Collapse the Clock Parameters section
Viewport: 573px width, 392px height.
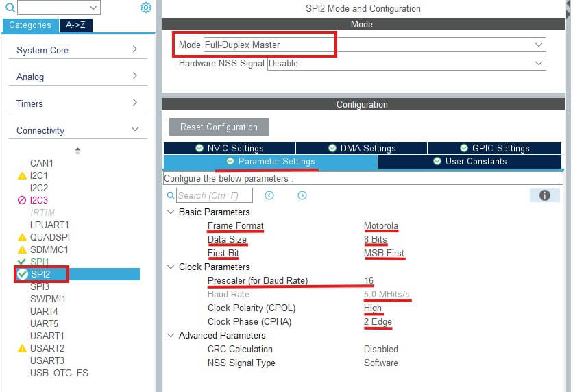point(171,267)
